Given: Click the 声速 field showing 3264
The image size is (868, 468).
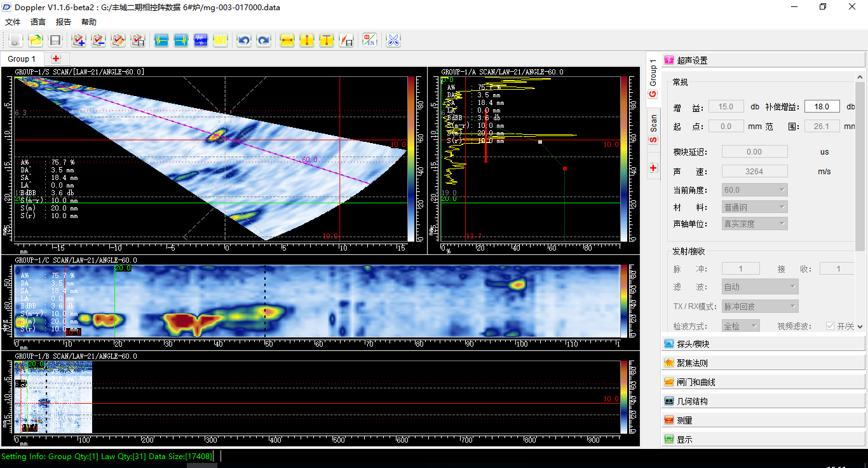Looking at the screenshot, I should point(755,171).
